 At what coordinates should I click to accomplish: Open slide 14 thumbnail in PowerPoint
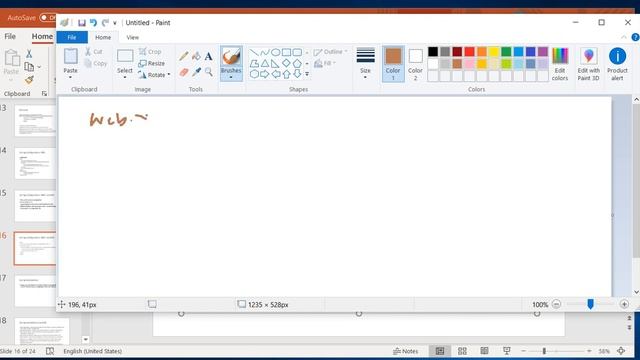pyautogui.click(x=35, y=163)
